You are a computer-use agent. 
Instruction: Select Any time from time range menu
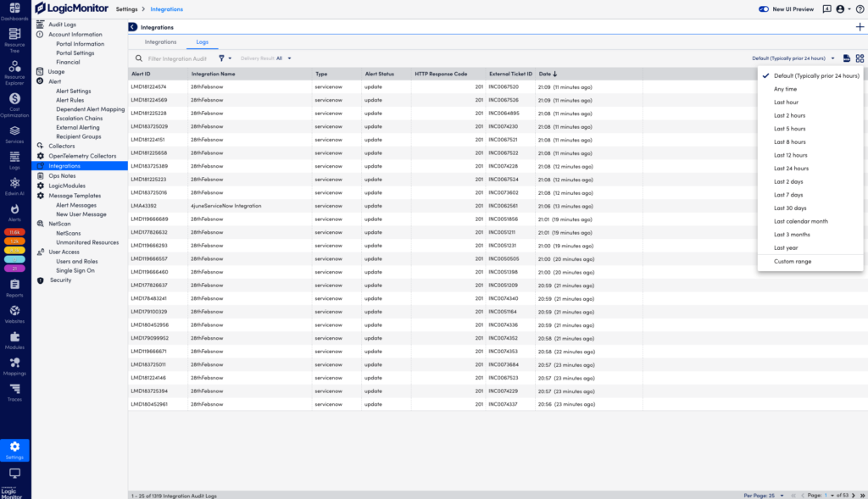pos(810,89)
